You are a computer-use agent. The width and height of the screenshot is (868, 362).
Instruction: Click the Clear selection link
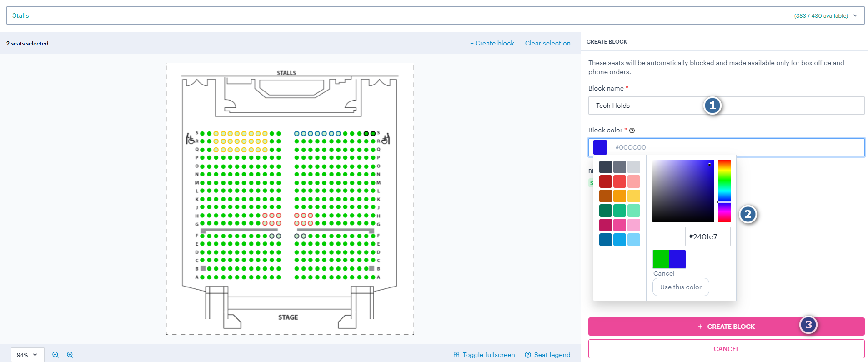click(547, 43)
